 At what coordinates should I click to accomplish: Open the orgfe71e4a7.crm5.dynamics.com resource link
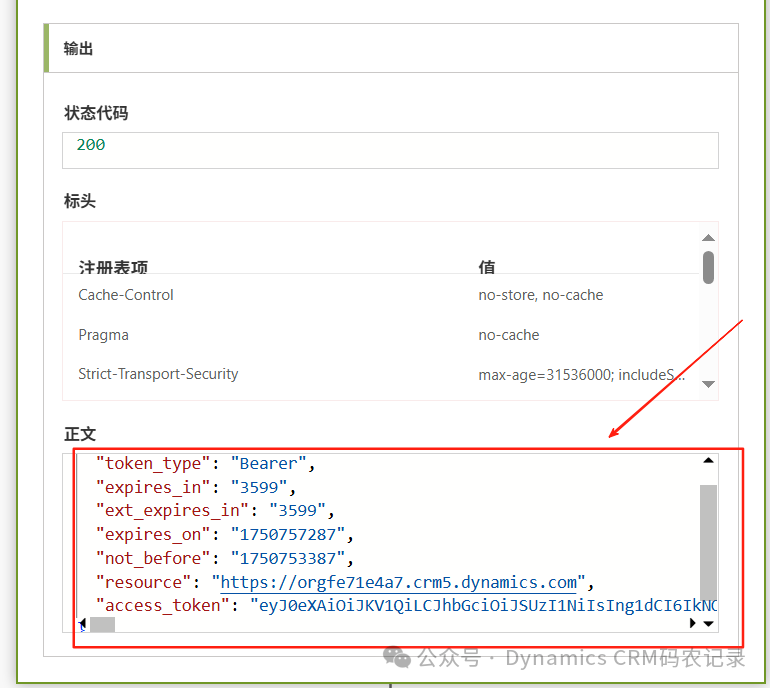point(398,582)
